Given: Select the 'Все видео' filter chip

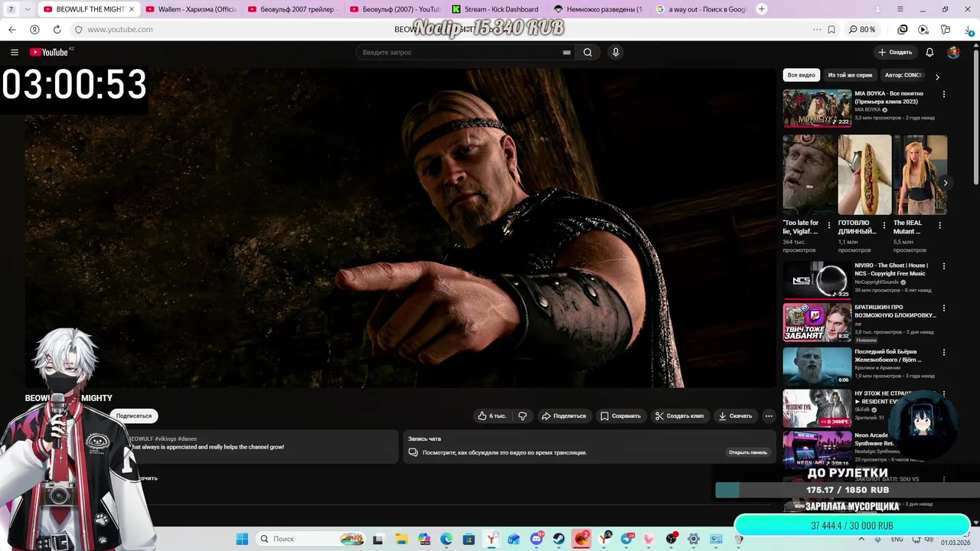Looking at the screenshot, I should 802,76.
